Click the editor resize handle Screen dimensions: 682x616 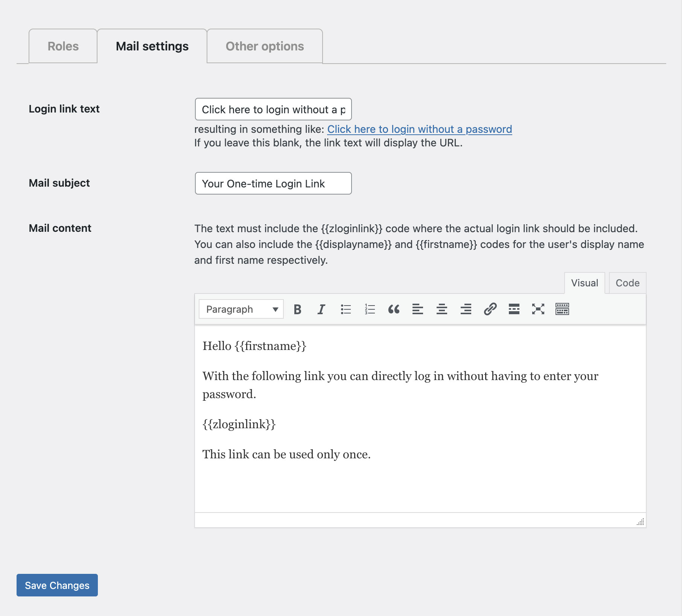click(641, 522)
